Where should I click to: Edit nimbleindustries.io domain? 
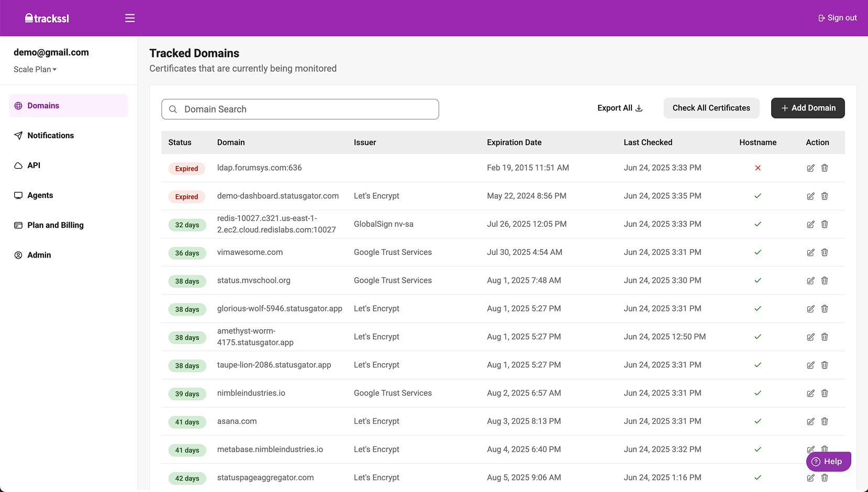(x=810, y=394)
